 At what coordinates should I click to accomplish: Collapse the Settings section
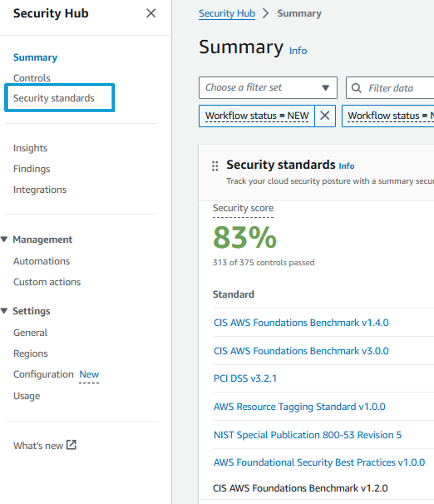[x=4, y=311]
